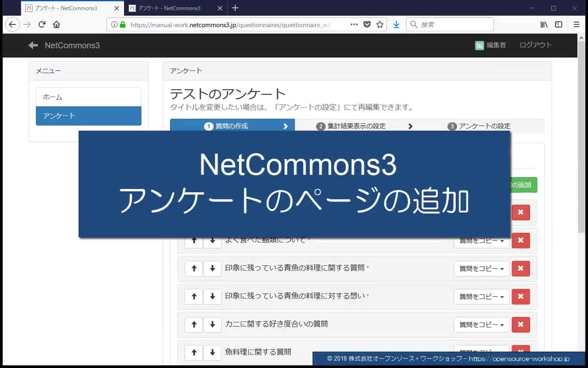Viewport: 588px width, 368px height.
Task: Click the 編集者 user link
Action: (491, 45)
